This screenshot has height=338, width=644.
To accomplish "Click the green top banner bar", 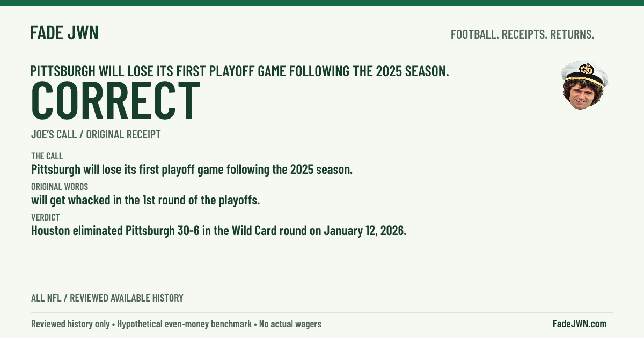I will click(322, 3).
